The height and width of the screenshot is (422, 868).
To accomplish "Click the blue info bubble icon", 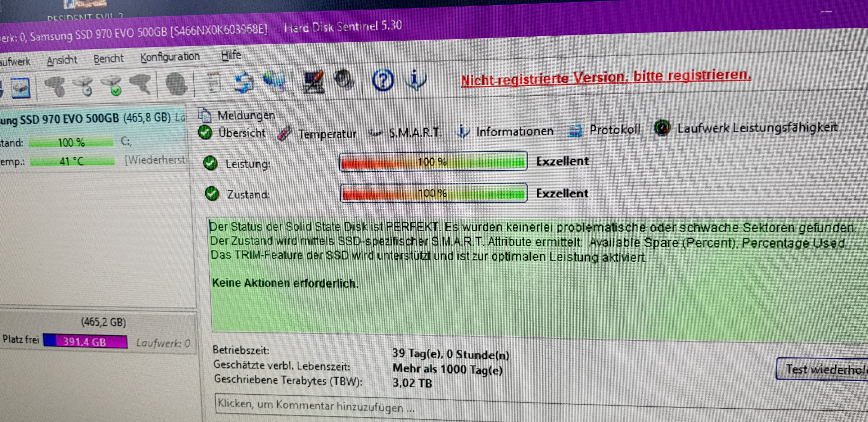I will pos(415,80).
